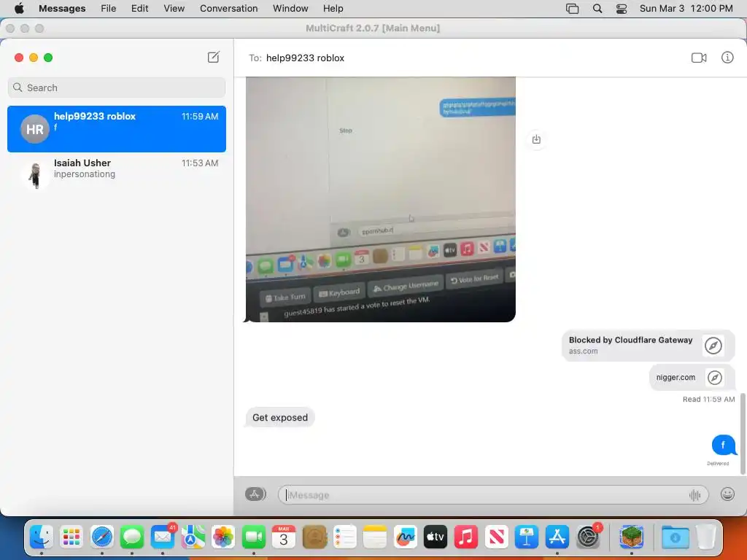Click the magnifier icon in the search field
The height and width of the screenshot is (560, 747).
pos(18,87)
